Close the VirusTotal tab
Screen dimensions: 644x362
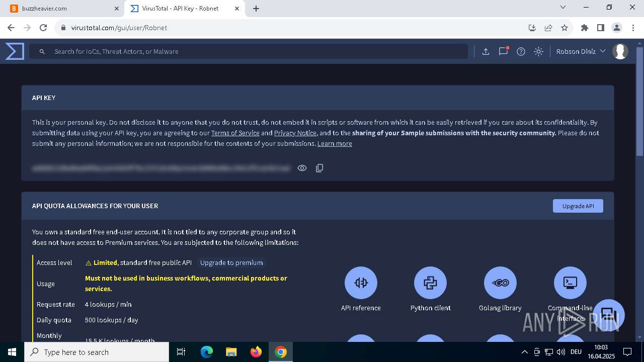coord(237,9)
